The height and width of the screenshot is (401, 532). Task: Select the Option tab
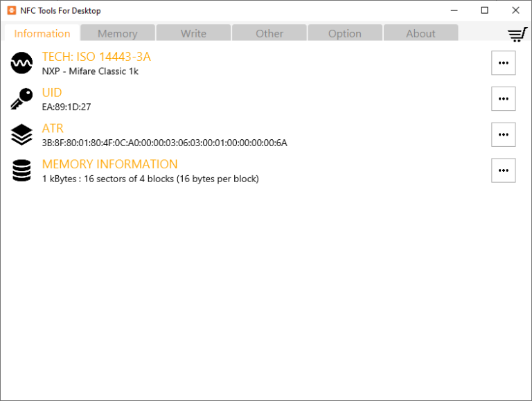point(345,33)
